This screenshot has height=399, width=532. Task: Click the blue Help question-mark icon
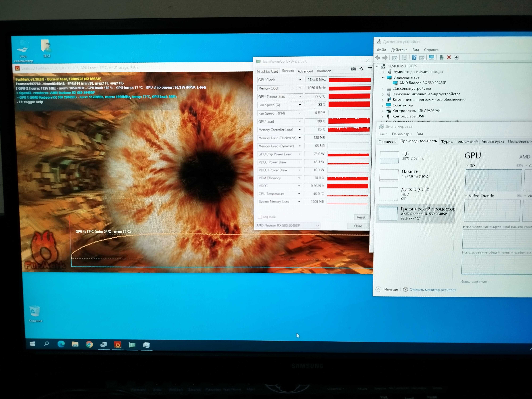pos(414,57)
